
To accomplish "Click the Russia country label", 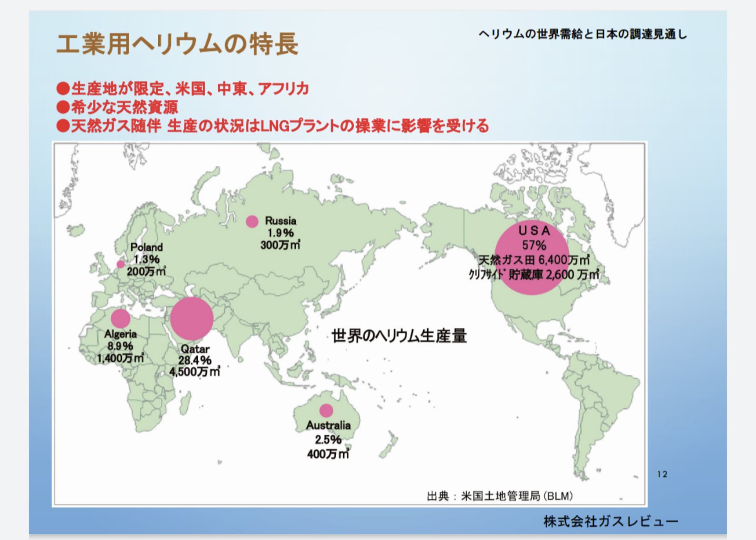I will (281, 221).
